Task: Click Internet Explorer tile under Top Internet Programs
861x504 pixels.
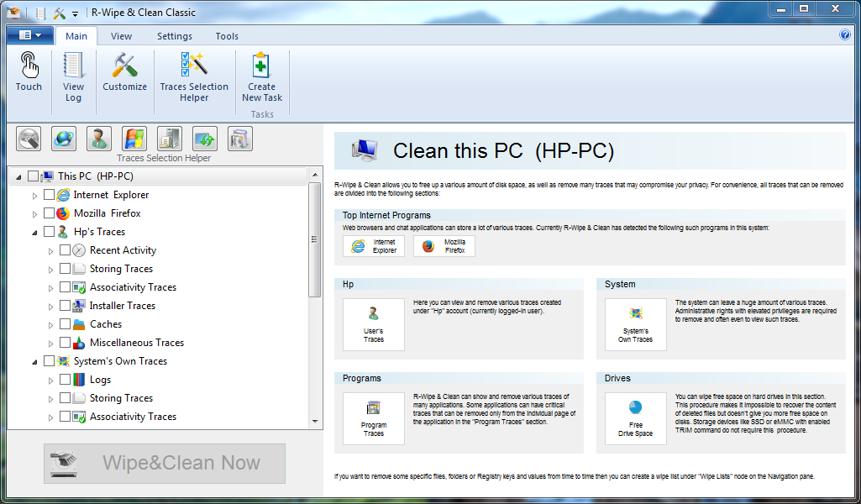Action: tap(374, 246)
